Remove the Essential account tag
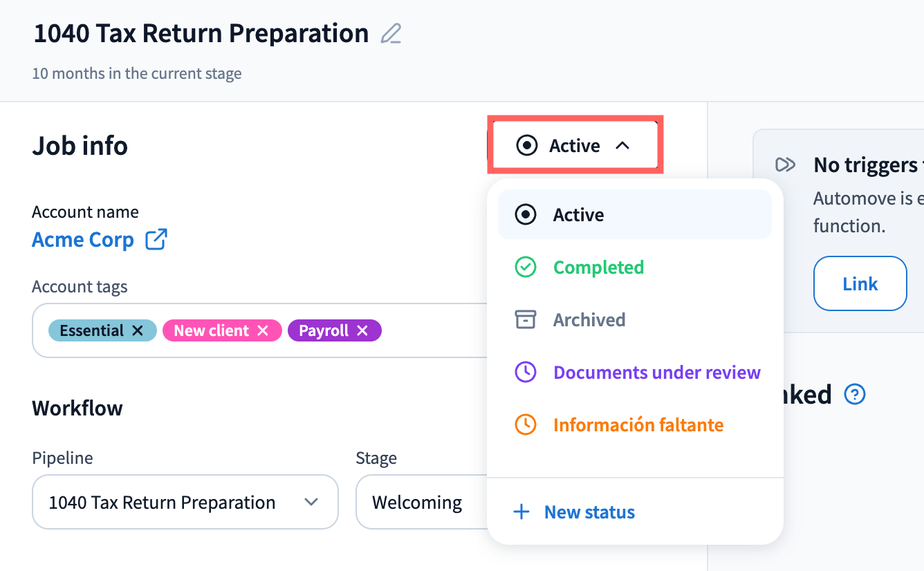This screenshot has height=571, width=924. point(138,330)
